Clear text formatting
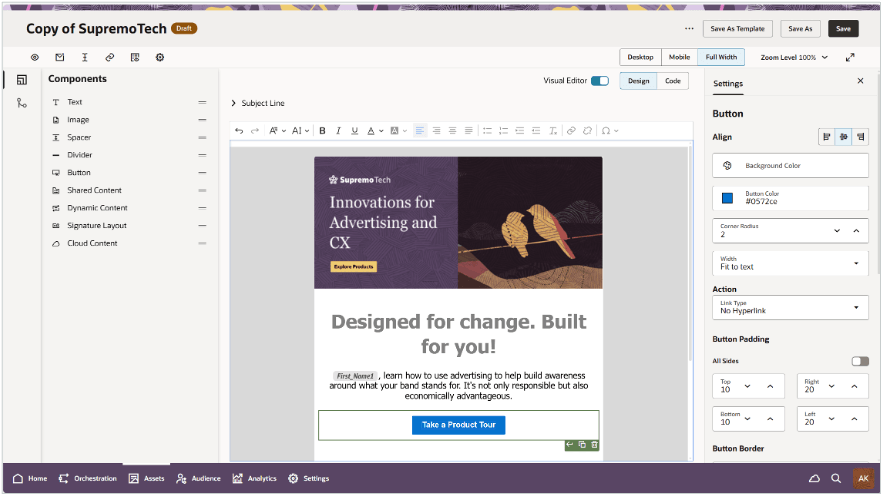This screenshot has height=495, width=883. [x=553, y=131]
